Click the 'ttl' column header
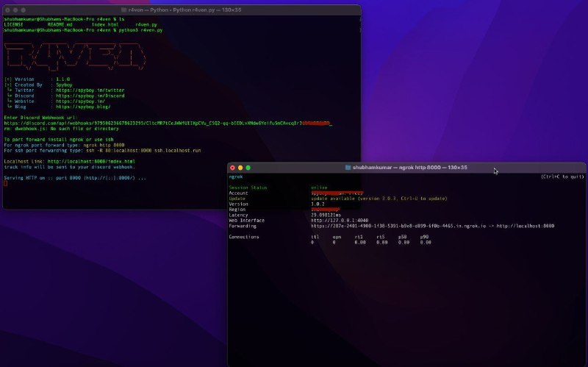 315,237
